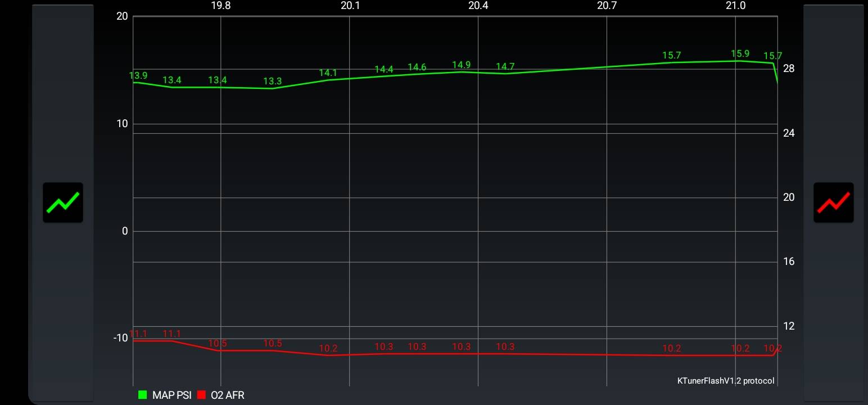
Task: Tap the 20.4 time axis label
Action: pyautogui.click(x=478, y=6)
